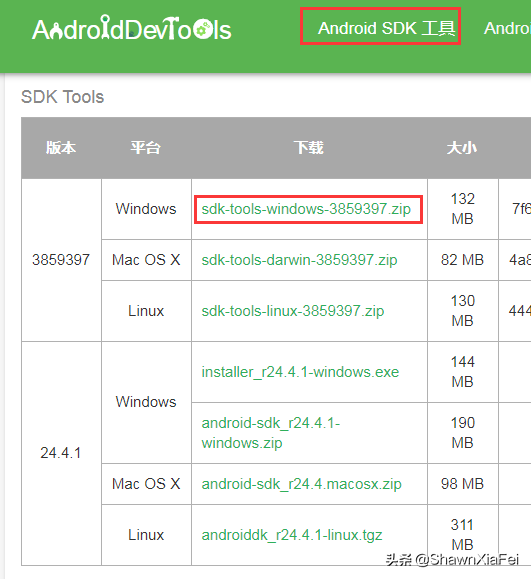531x579 pixels.
Task: Download sdk-tools-darwin-3859397.zip
Action: point(299,260)
